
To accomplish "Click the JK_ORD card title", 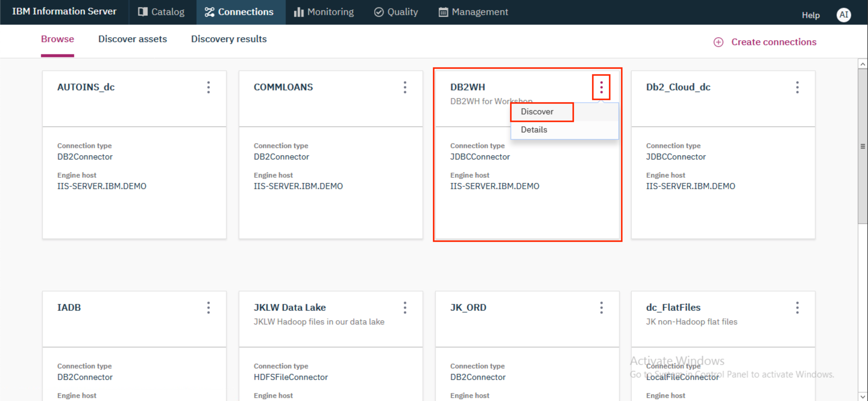I will 468,308.
